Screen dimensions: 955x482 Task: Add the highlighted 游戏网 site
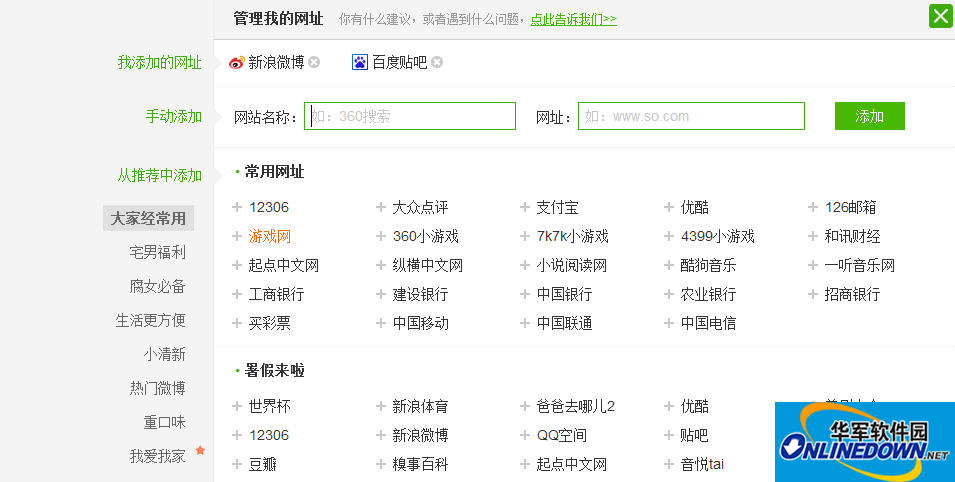pos(269,236)
